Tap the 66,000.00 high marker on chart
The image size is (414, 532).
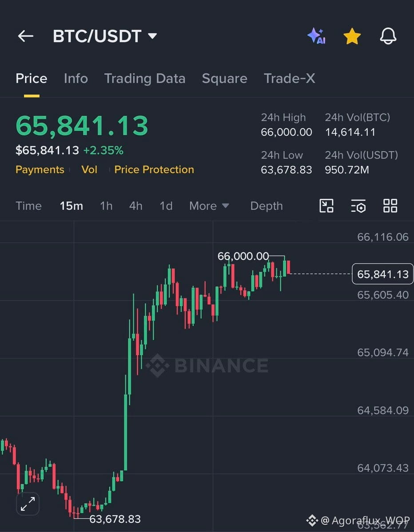click(243, 256)
